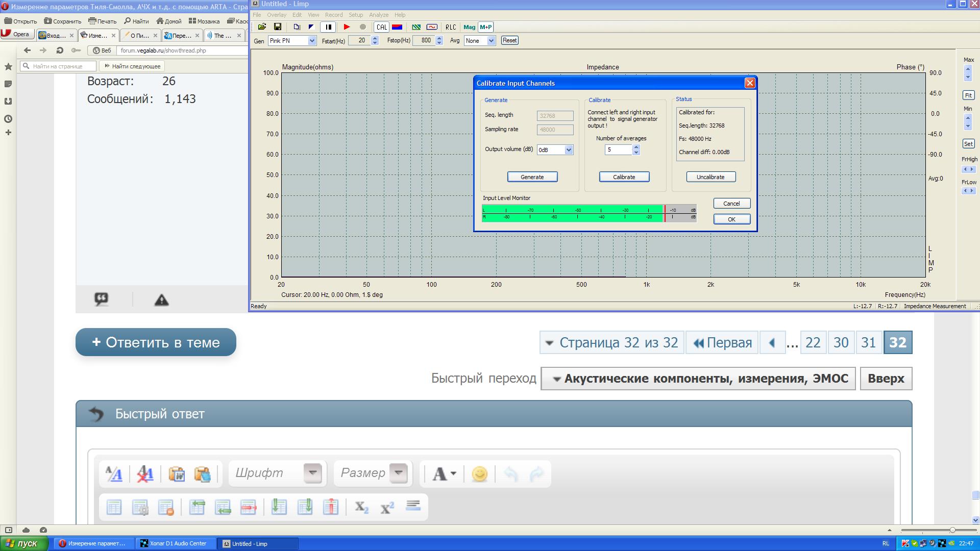Click the Set button beside the graph
Screen dimensions: 980x551
(968, 144)
